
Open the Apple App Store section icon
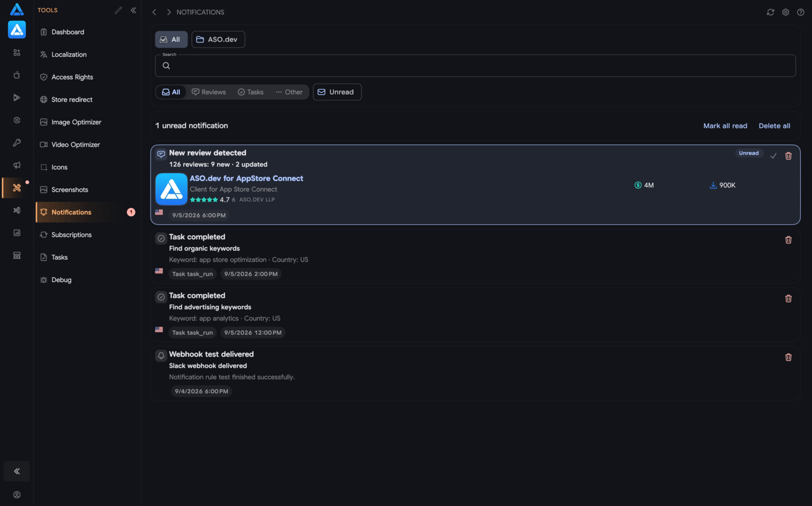[17, 75]
